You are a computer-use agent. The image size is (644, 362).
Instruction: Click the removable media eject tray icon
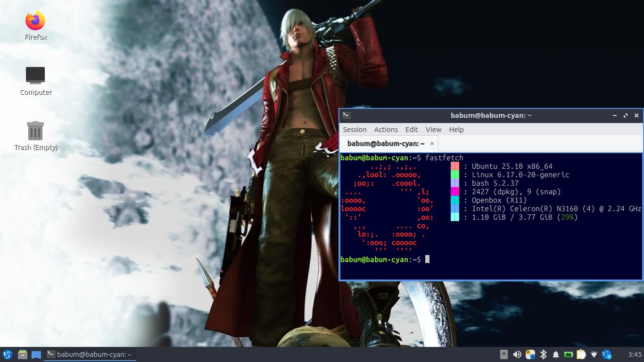(x=504, y=354)
